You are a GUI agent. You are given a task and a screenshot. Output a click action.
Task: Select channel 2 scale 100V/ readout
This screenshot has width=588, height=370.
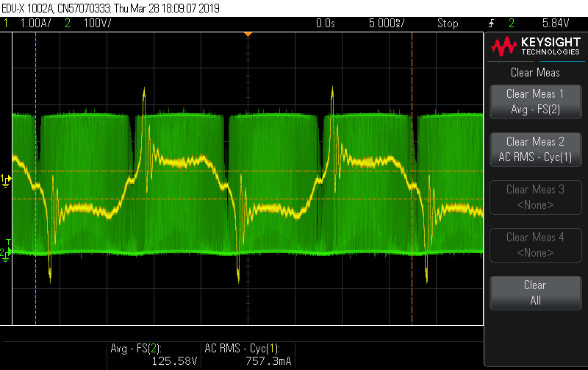(97, 24)
